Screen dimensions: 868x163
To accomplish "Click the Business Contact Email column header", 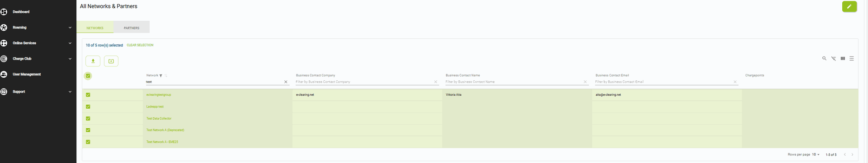I will (x=612, y=75).
